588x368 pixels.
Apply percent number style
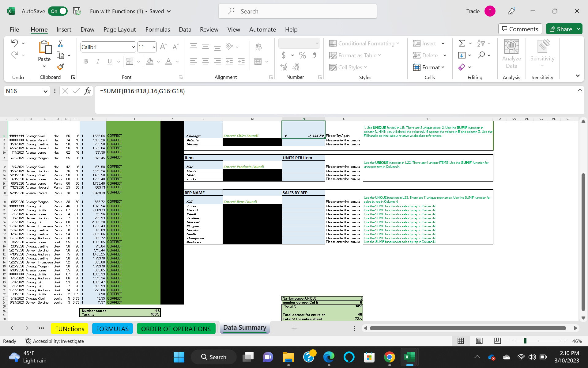click(303, 56)
